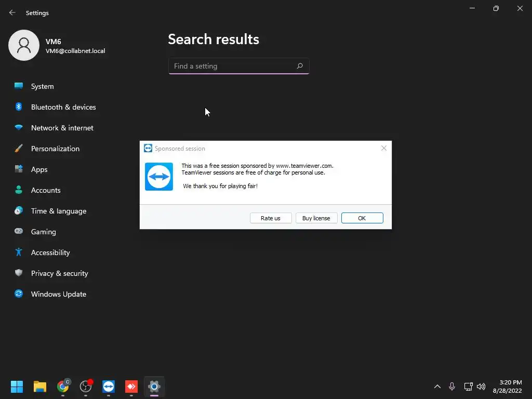Click the Search results heading
This screenshot has height=399, width=532.
tap(214, 39)
